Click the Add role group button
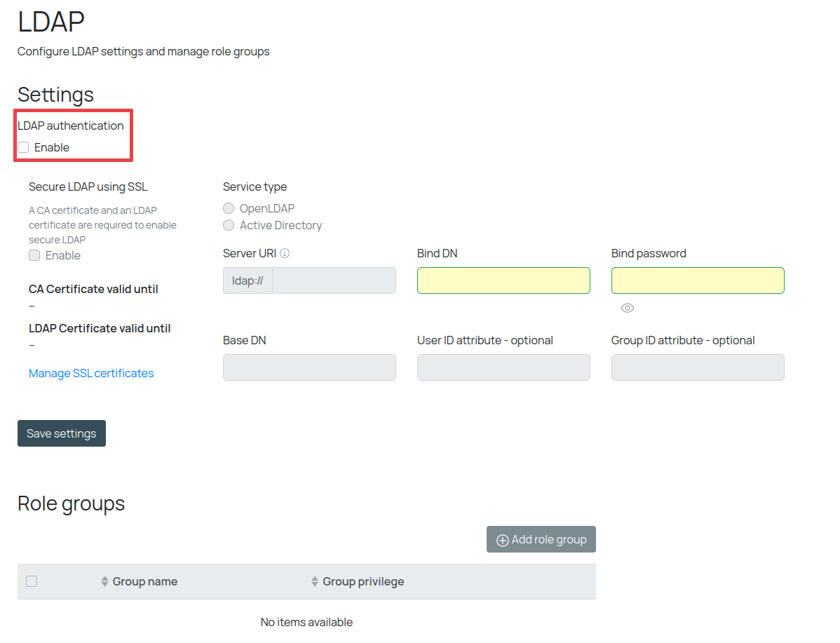Screen dimensions: 840x643 (541, 539)
